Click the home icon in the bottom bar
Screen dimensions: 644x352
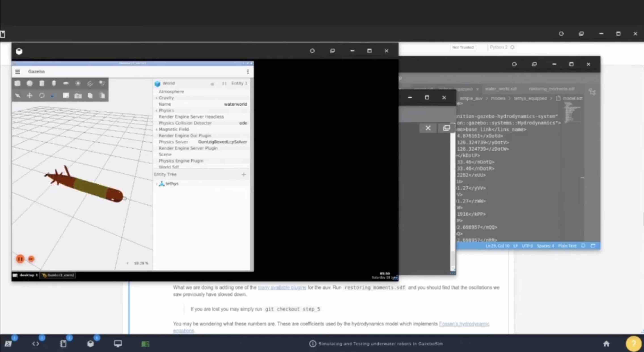click(x=606, y=344)
